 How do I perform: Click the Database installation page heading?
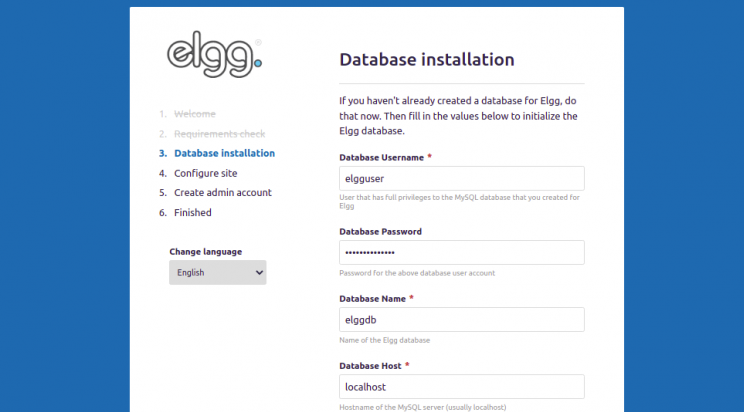[x=427, y=59]
